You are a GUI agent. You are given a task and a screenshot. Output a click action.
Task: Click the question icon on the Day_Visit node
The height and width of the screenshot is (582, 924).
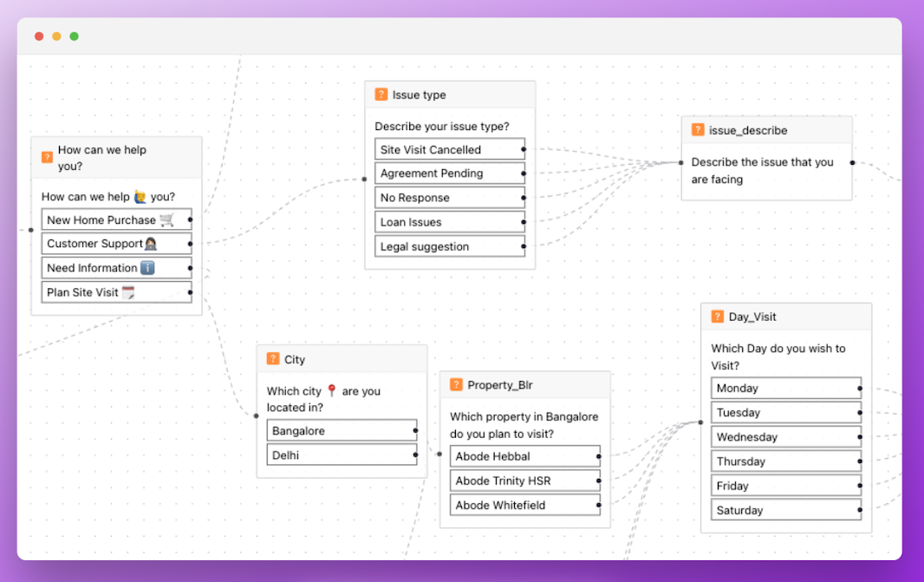[718, 316]
